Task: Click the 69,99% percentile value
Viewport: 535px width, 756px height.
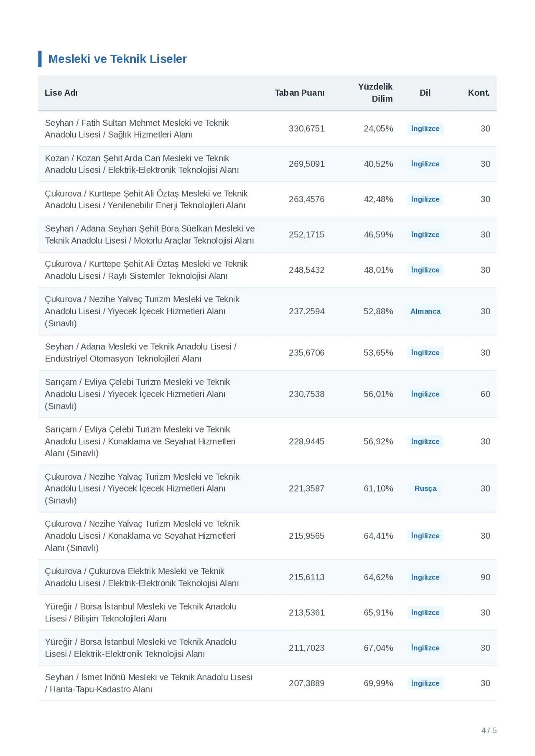Action: (x=378, y=683)
